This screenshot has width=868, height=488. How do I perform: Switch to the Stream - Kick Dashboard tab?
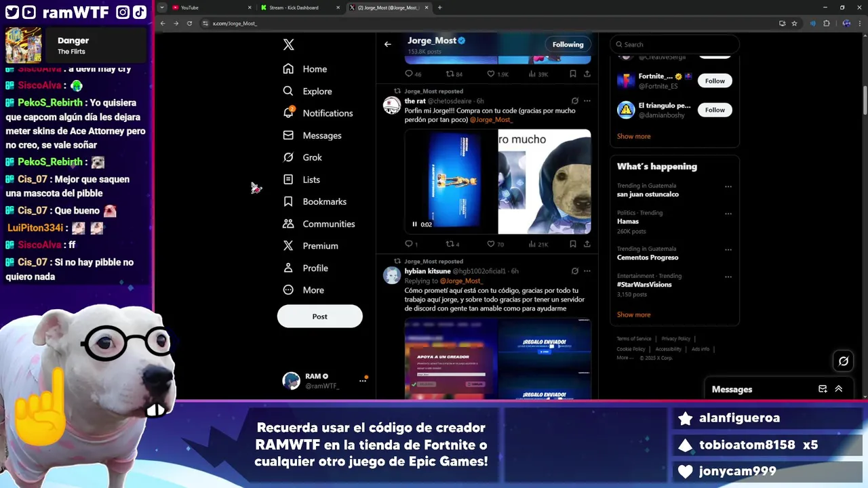[300, 7]
